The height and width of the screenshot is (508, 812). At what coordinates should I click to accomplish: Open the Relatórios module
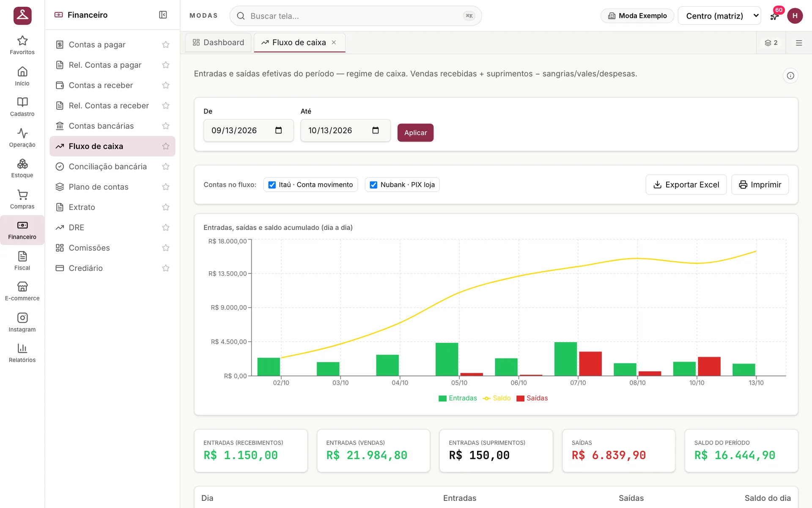[22, 353]
